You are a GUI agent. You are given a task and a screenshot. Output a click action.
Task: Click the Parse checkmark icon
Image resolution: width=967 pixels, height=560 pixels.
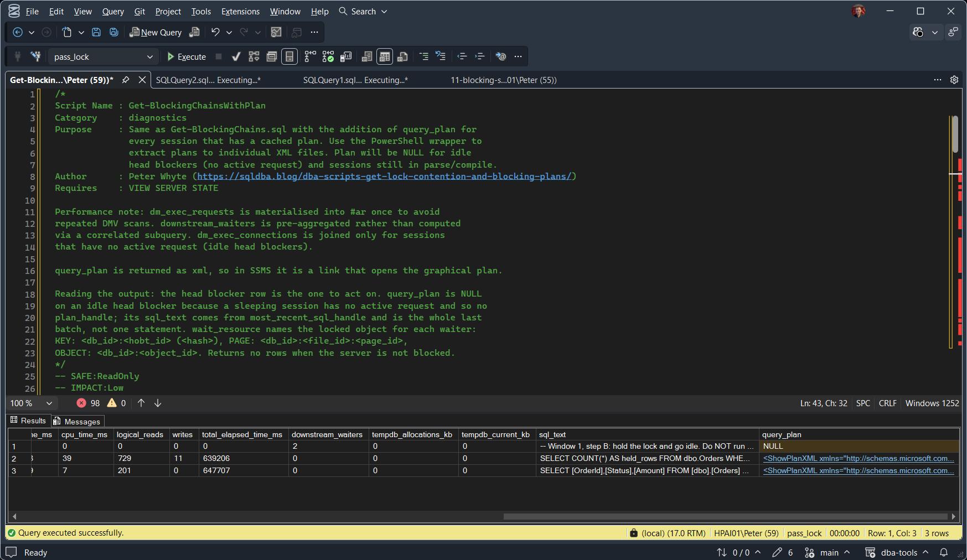236,56
